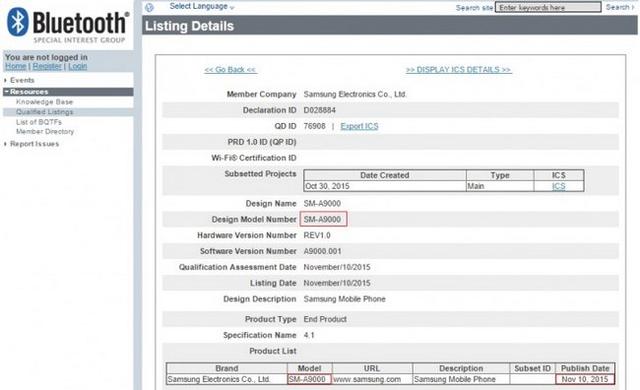Click DISPLAY ICS DETAILS link
640x390 pixels.
pos(458,70)
